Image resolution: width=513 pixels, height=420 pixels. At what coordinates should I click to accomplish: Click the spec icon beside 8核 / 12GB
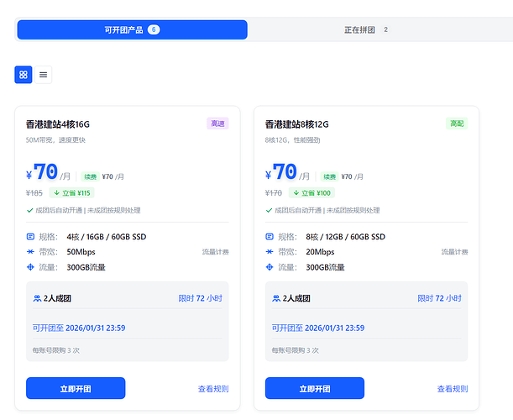270,236
